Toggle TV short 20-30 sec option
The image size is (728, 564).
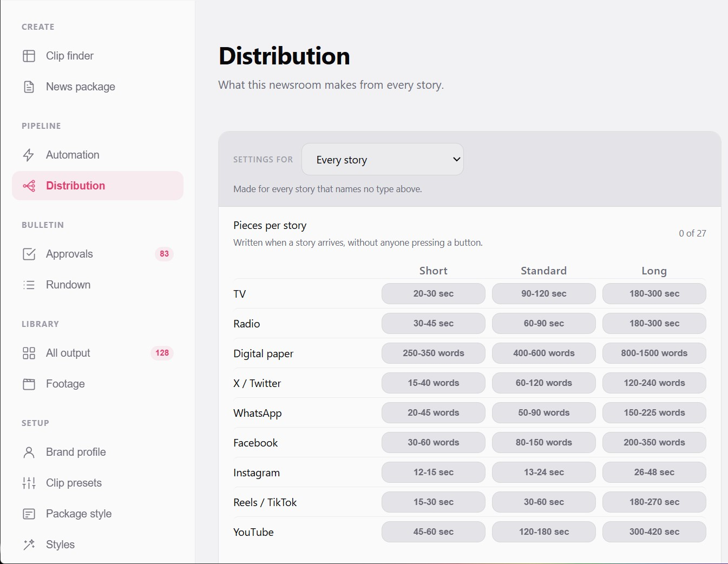(434, 293)
